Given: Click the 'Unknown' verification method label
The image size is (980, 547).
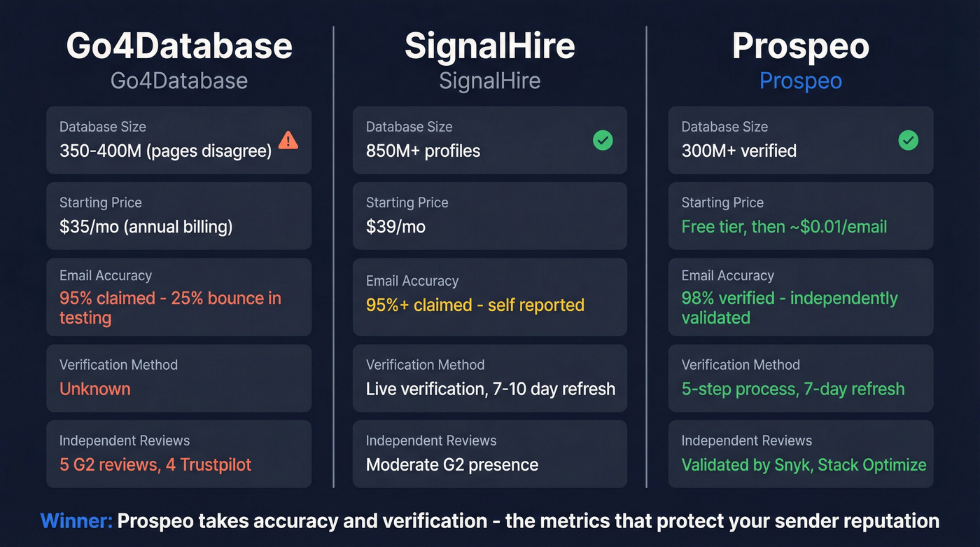Looking at the screenshot, I should (x=95, y=389).
